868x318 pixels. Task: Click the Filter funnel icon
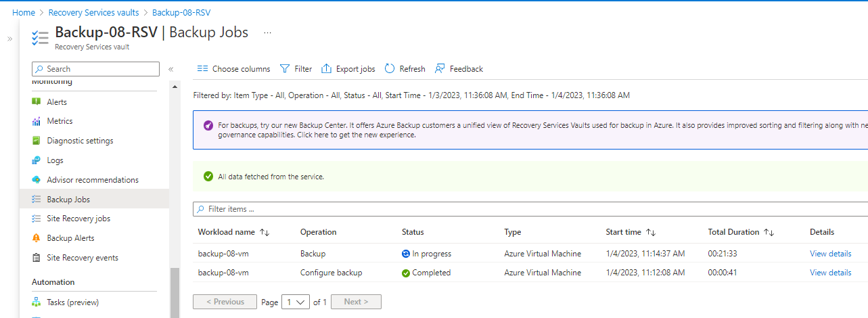(285, 69)
